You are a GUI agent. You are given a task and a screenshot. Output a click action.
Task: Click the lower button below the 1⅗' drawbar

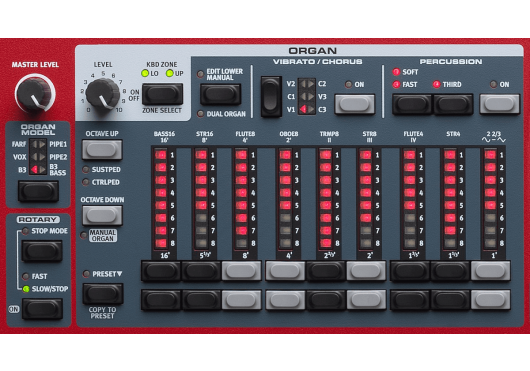(410, 300)
